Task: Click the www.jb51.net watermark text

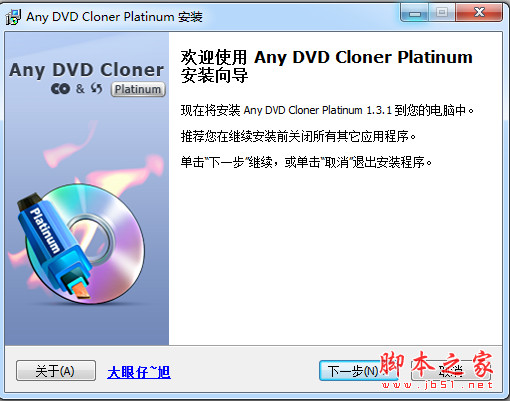Action: (437, 385)
